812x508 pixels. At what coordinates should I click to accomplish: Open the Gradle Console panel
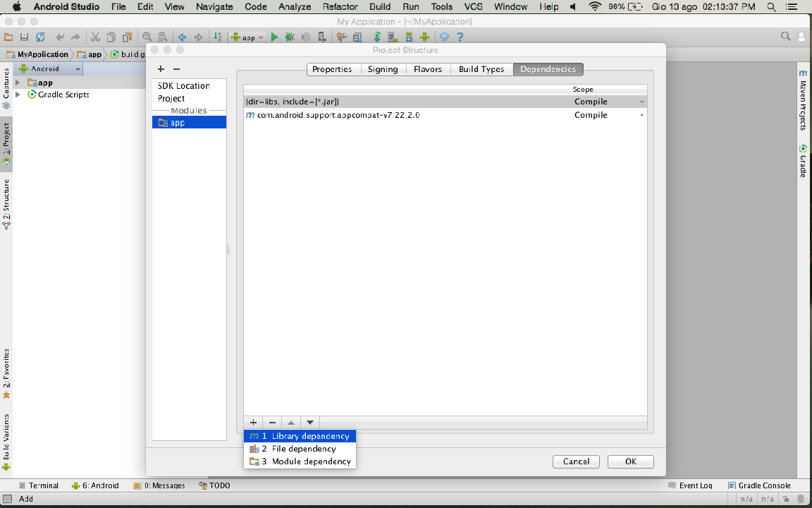(x=759, y=485)
